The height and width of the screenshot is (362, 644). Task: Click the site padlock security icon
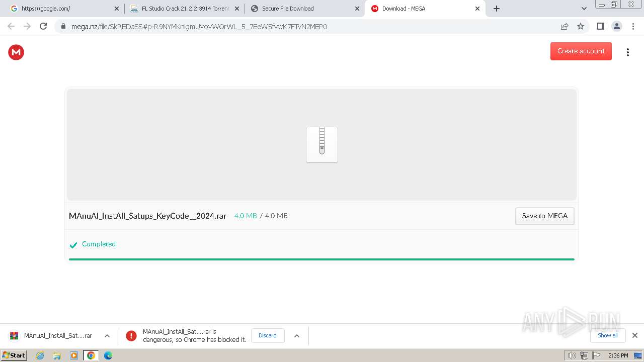(x=63, y=27)
